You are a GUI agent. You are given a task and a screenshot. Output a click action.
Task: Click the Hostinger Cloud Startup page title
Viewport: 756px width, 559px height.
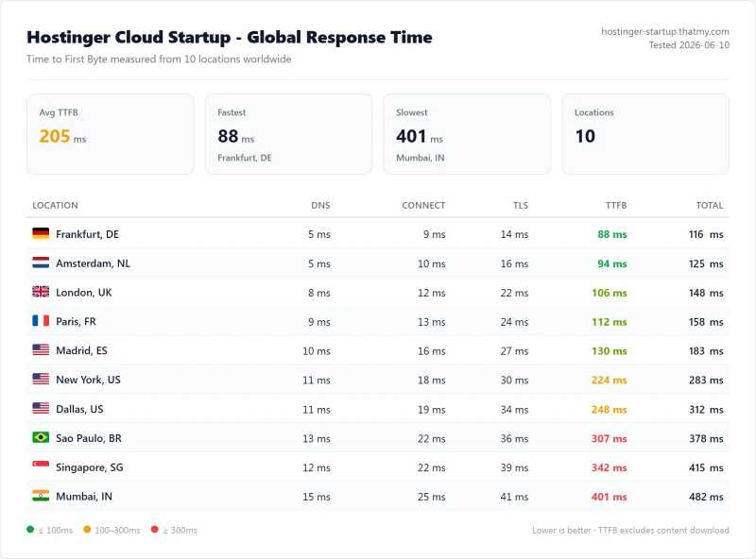[230, 37]
